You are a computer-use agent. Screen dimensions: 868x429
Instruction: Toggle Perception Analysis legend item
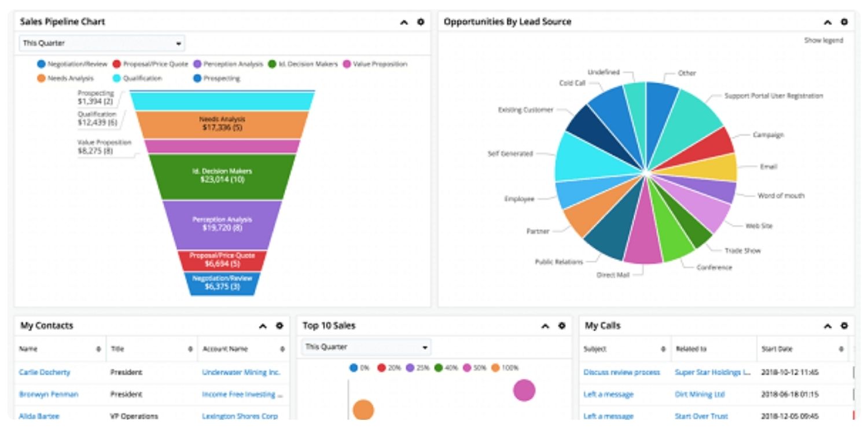229,64
